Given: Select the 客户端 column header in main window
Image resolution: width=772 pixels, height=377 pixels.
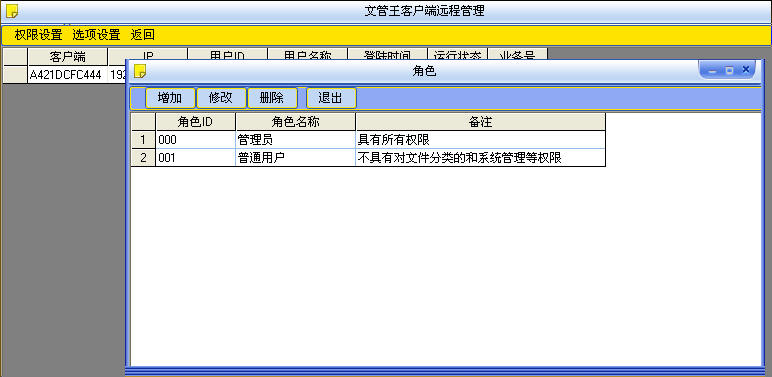Looking at the screenshot, I should click(x=67, y=57).
